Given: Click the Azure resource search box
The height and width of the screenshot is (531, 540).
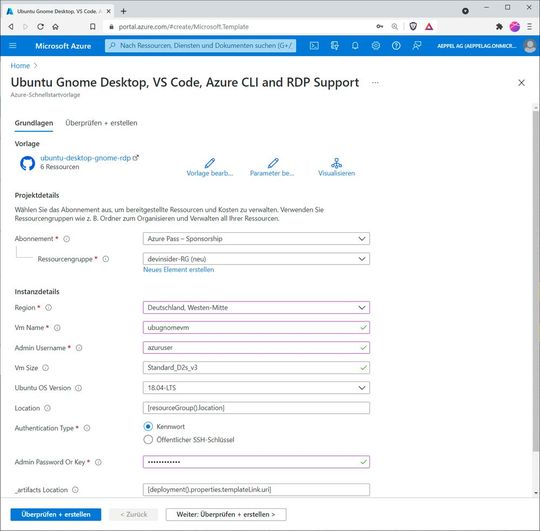Looking at the screenshot, I should tap(200, 45).
